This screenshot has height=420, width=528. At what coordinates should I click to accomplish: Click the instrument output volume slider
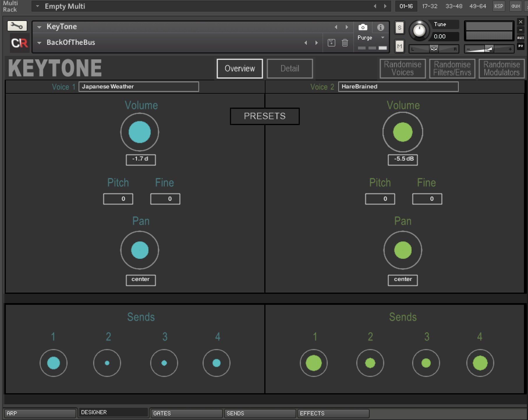(489, 49)
